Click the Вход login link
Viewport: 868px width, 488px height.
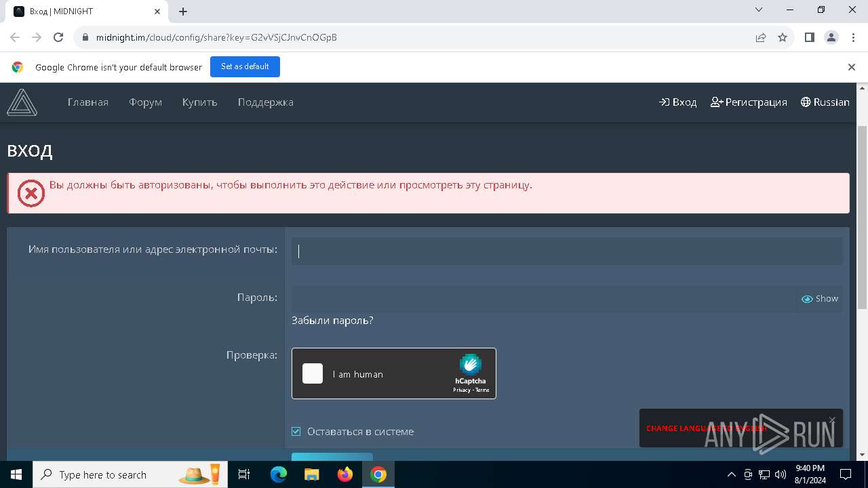[x=678, y=102]
